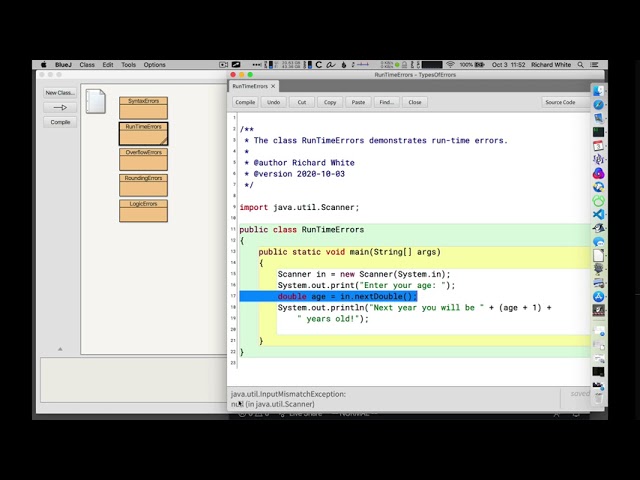Click the battery status icon

[x=480, y=64]
